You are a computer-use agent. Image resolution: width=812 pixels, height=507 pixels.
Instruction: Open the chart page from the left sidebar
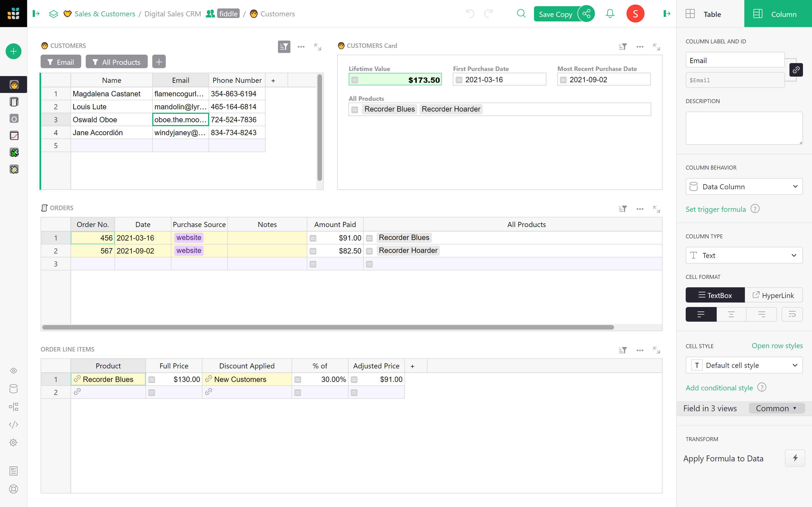click(14, 135)
